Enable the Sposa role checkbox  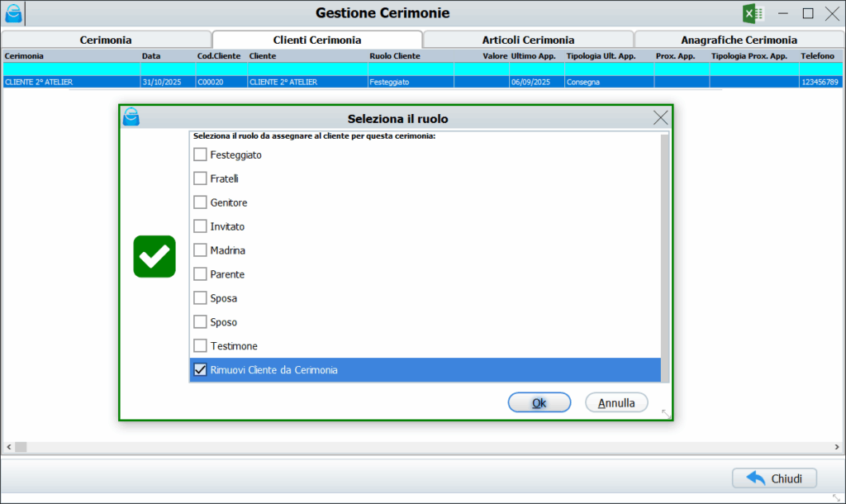pyautogui.click(x=200, y=298)
